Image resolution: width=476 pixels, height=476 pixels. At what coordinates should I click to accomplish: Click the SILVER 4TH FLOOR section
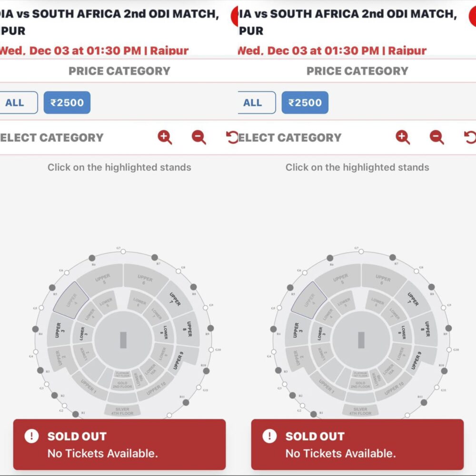point(123,410)
